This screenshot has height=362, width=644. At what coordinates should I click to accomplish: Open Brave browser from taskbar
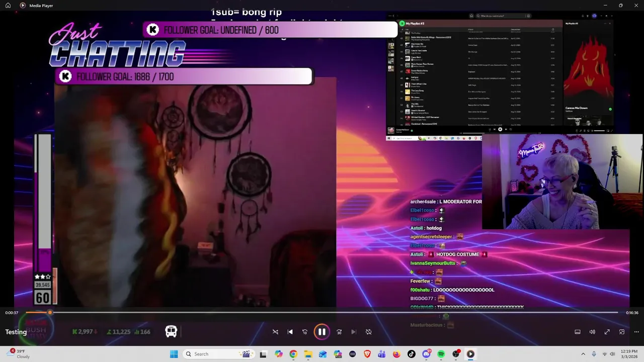367,354
